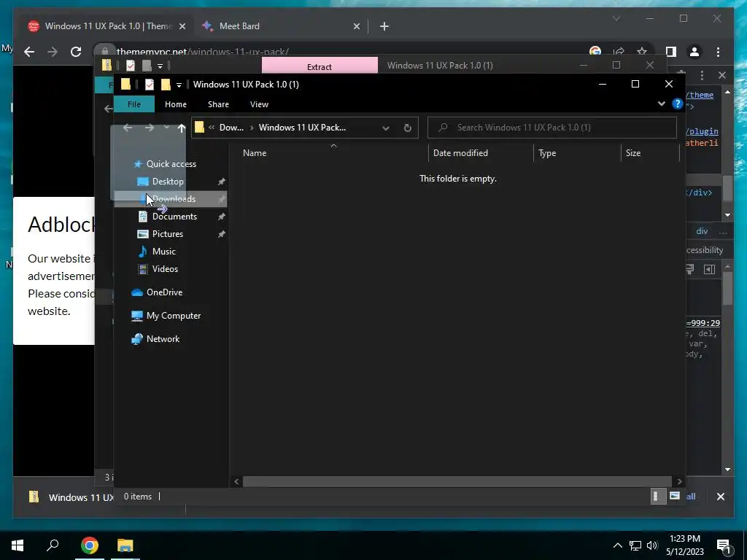747x560 pixels.
Task: Click the Search Windows 11 UX Pack field
Action: 551,128
